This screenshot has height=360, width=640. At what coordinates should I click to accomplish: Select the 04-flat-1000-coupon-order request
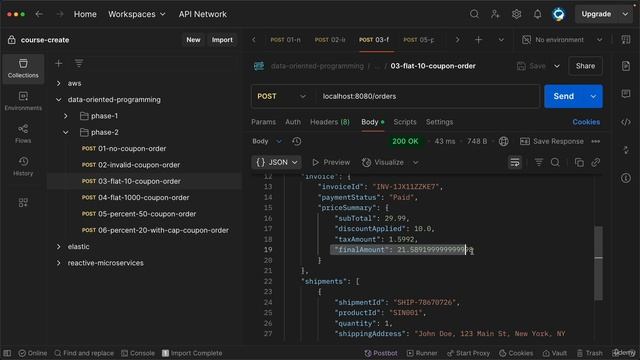coord(144,198)
